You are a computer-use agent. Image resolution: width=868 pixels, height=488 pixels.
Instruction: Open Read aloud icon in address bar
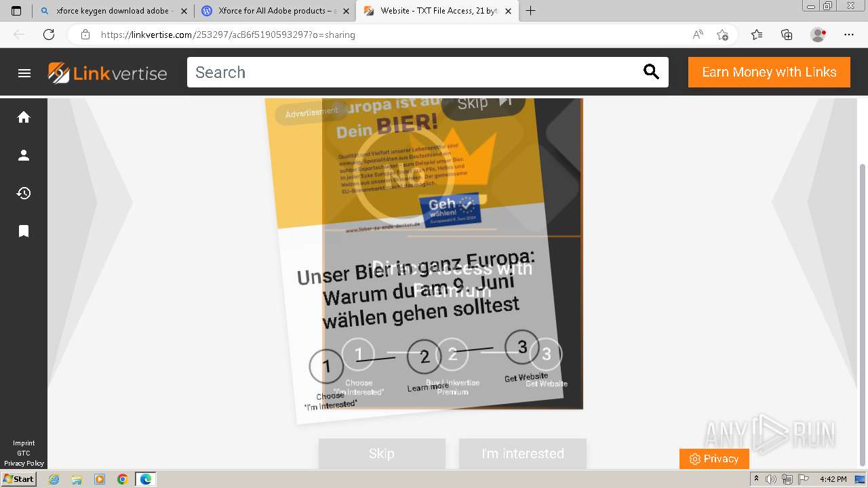698,35
